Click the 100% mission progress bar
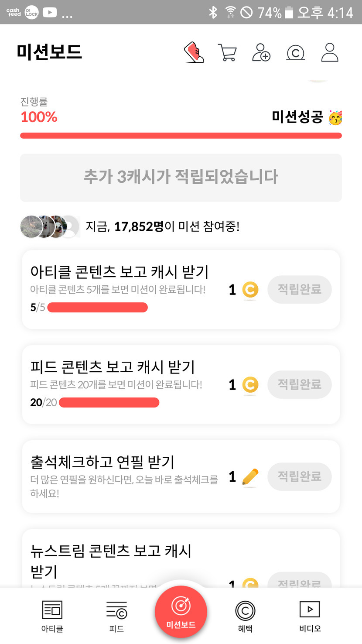The image size is (362, 644). tap(181, 136)
